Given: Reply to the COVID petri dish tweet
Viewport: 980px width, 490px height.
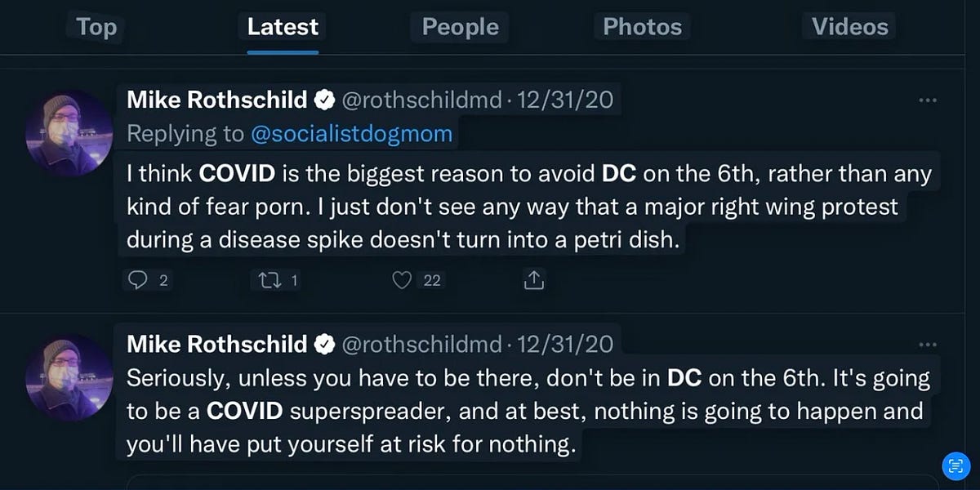Looking at the screenshot, I should click(140, 280).
